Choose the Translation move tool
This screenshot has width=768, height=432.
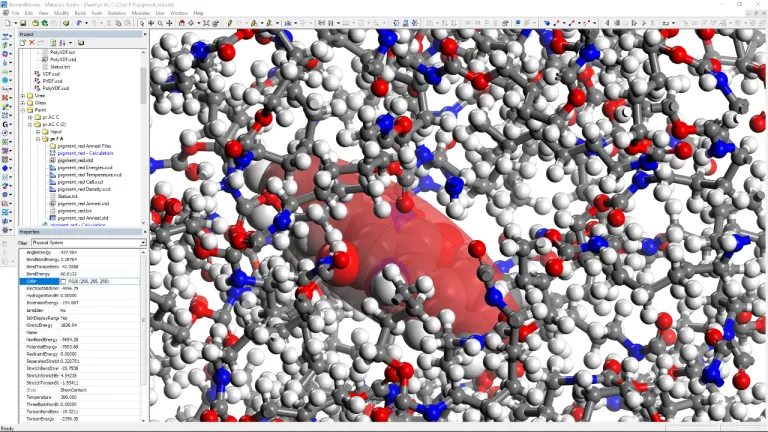(168, 23)
